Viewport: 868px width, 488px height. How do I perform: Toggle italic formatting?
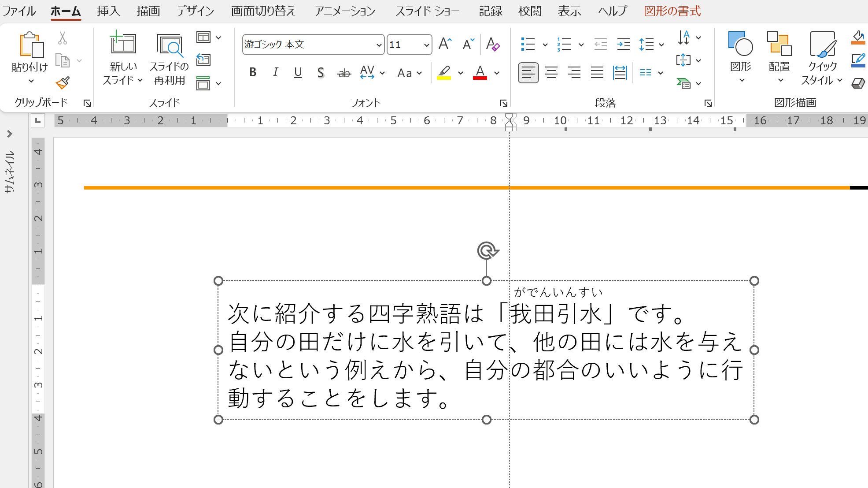275,72
